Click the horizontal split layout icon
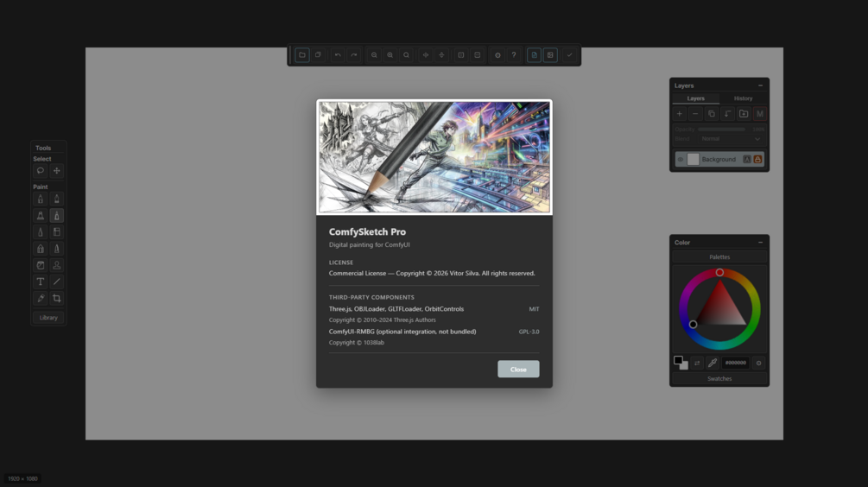 click(477, 54)
